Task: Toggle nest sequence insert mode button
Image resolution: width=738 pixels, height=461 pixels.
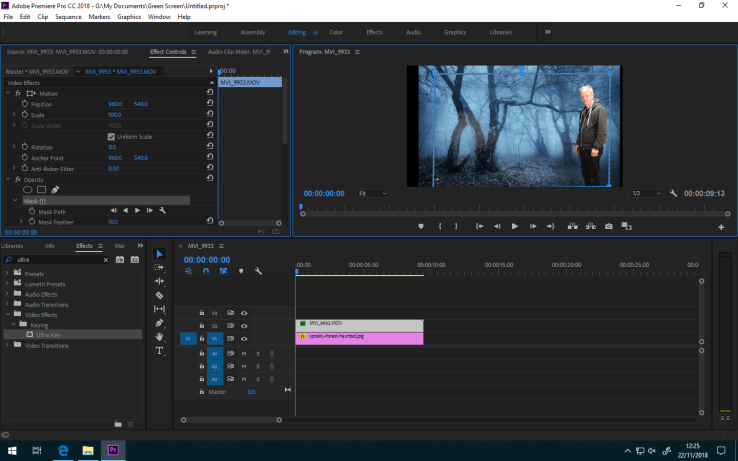Action: (x=188, y=271)
